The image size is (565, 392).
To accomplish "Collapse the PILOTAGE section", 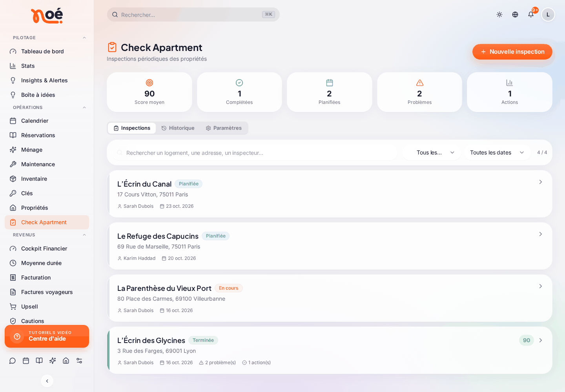I will pyautogui.click(x=84, y=38).
